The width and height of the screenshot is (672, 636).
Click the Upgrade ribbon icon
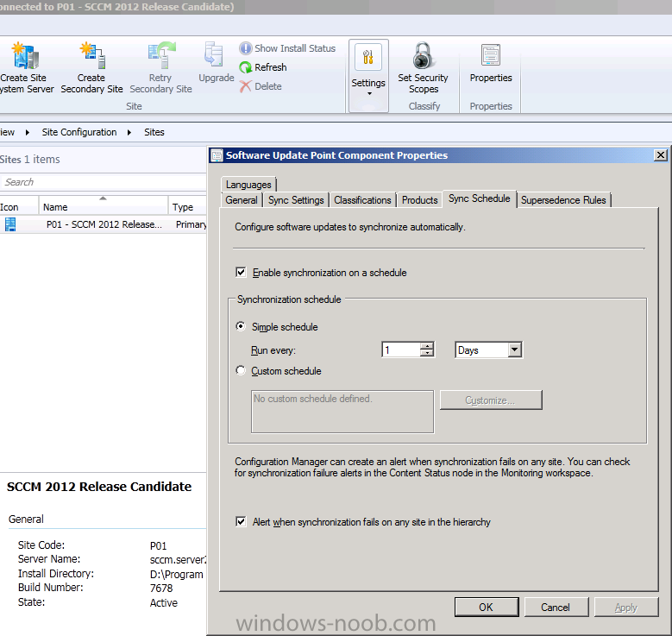pyautogui.click(x=214, y=55)
